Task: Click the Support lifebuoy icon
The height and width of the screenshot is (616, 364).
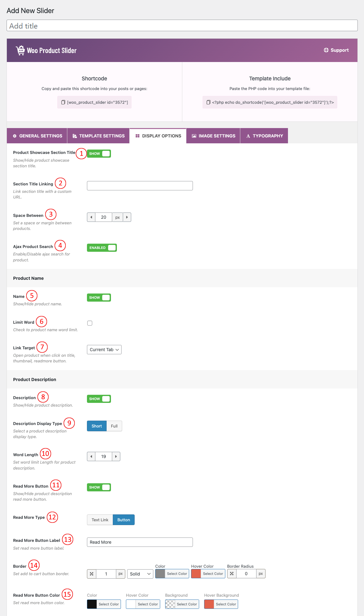Action: 326,50
